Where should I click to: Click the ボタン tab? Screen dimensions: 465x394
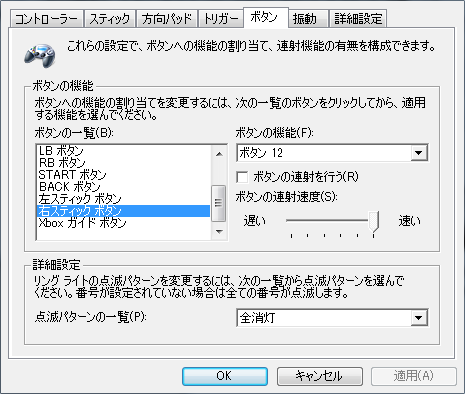pos(266,17)
